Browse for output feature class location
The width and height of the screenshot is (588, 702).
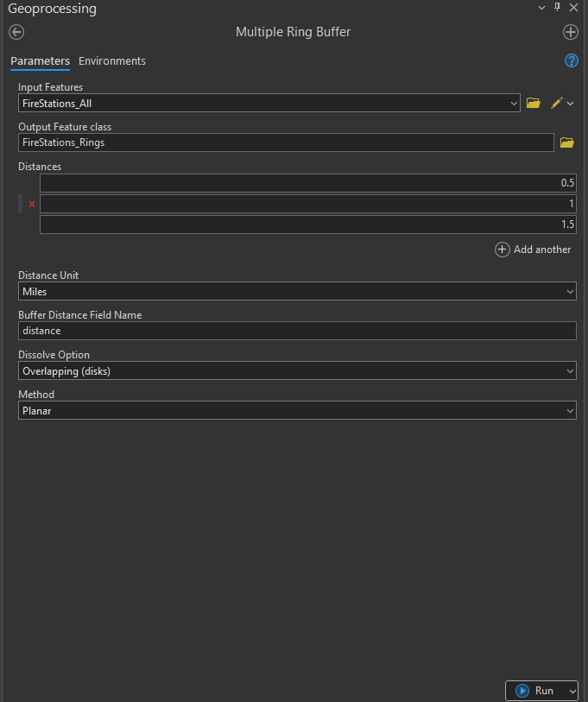click(x=567, y=142)
